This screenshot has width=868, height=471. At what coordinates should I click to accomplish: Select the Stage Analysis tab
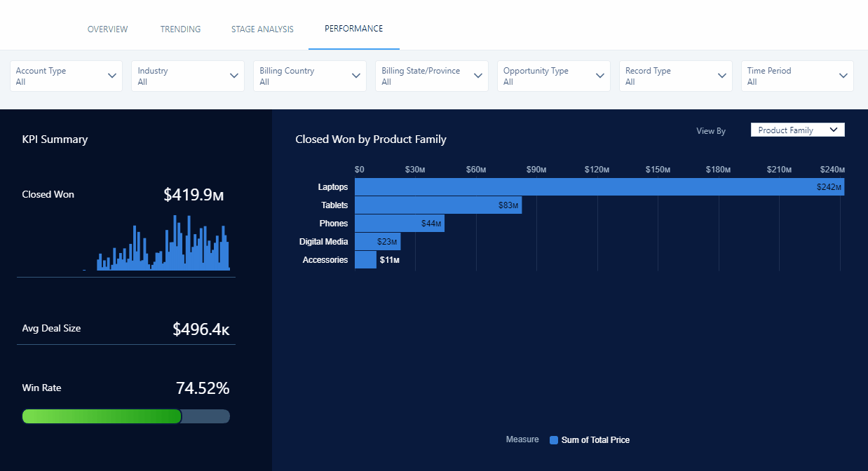tap(262, 29)
